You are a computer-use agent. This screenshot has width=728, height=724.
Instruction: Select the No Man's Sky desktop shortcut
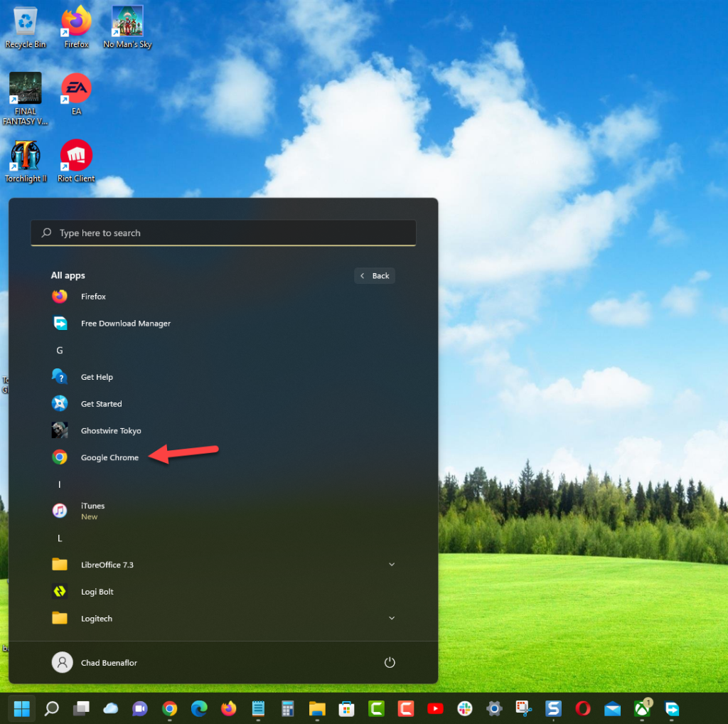click(128, 28)
